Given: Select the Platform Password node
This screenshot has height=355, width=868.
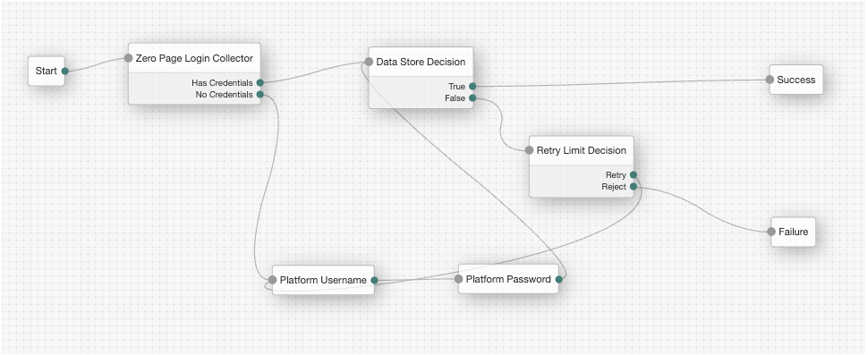Looking at the screenshot, I should click(x=508, y=279).
